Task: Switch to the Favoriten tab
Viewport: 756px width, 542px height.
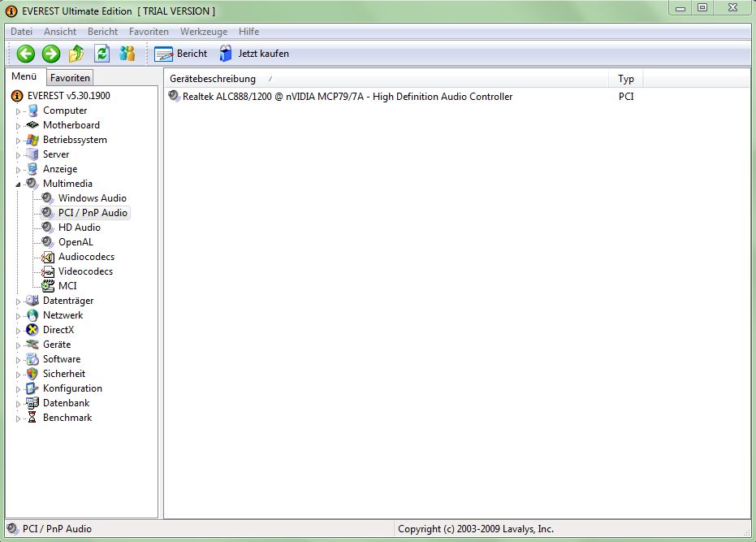Action: tap(70, 78)
